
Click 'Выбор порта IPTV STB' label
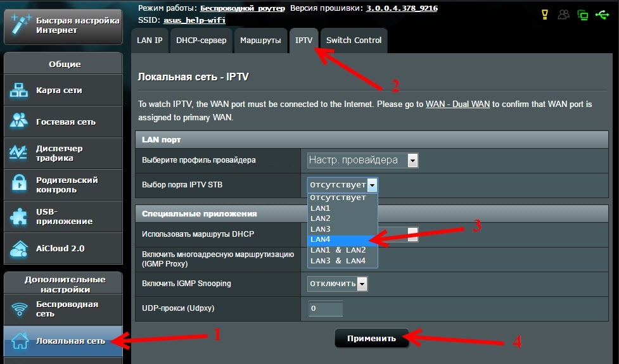coord(182,185)
